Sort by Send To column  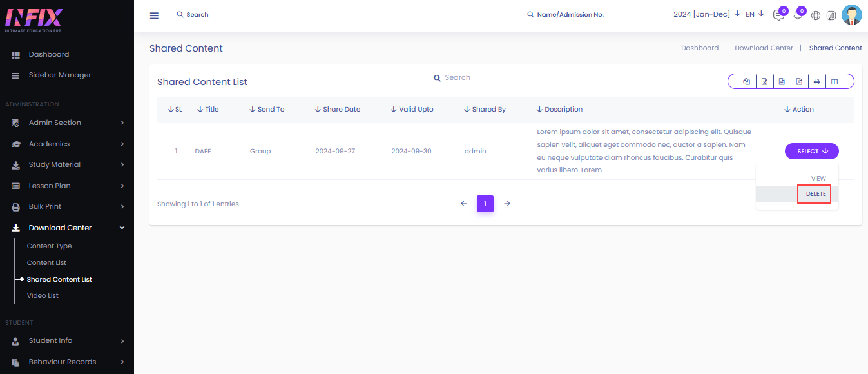267,110
